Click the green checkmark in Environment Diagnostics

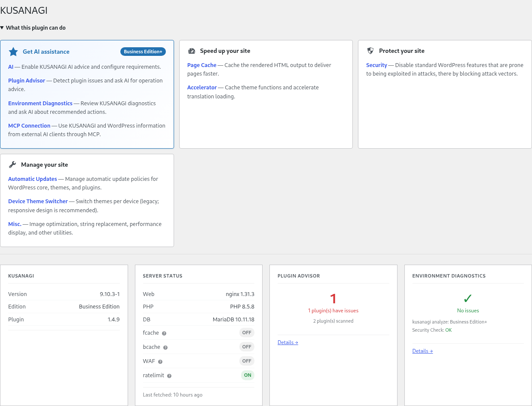pyautogui.click(x=468, y=298)
